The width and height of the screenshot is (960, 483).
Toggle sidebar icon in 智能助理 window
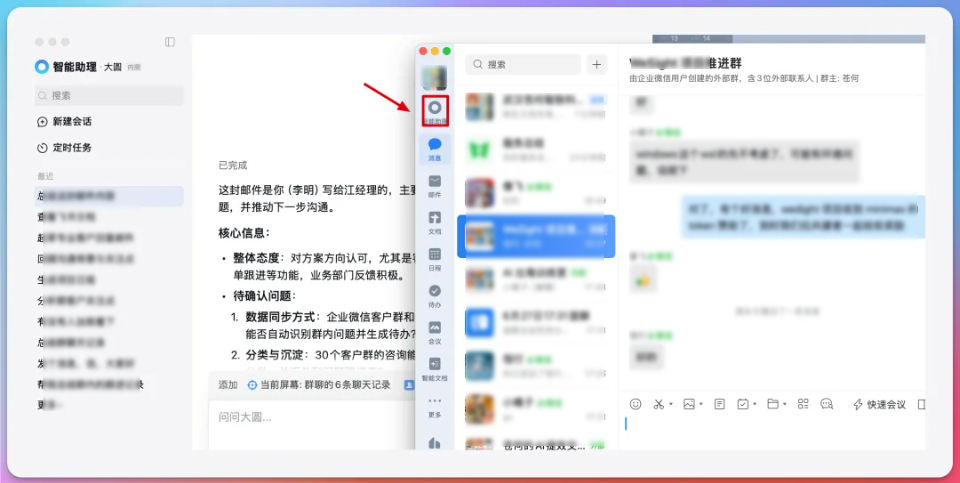click(170, 42)
